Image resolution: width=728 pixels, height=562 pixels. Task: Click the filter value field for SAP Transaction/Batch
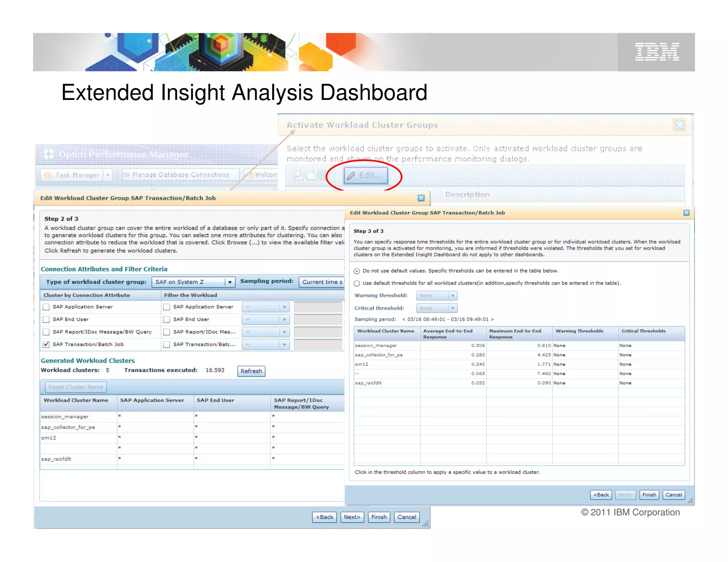click(x=318, y=345)
